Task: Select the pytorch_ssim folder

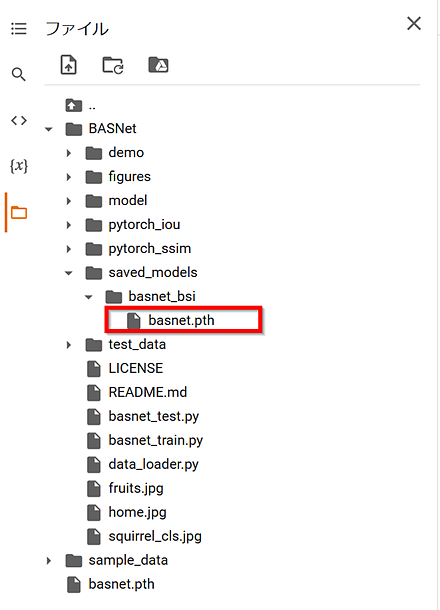Action: [x=138, y=249]
